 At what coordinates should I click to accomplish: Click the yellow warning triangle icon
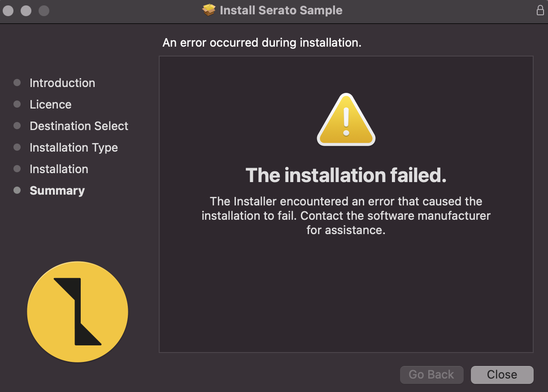pos(346,120)
